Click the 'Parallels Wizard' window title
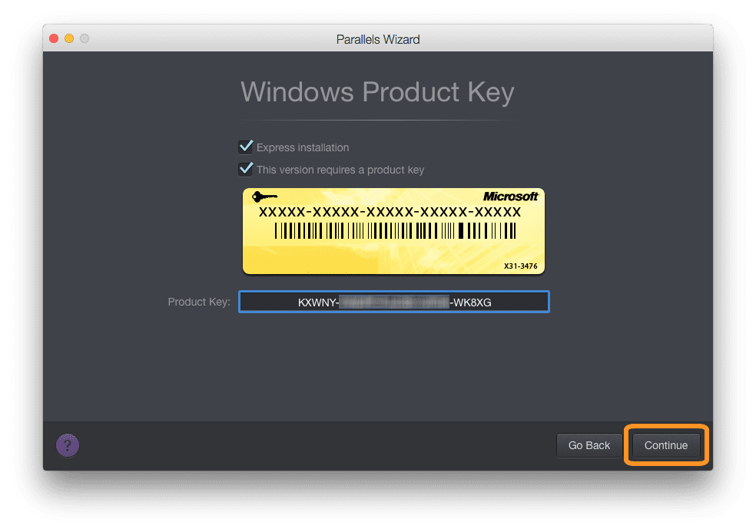This screenshot has width=756, height=532. pos(378,39)
